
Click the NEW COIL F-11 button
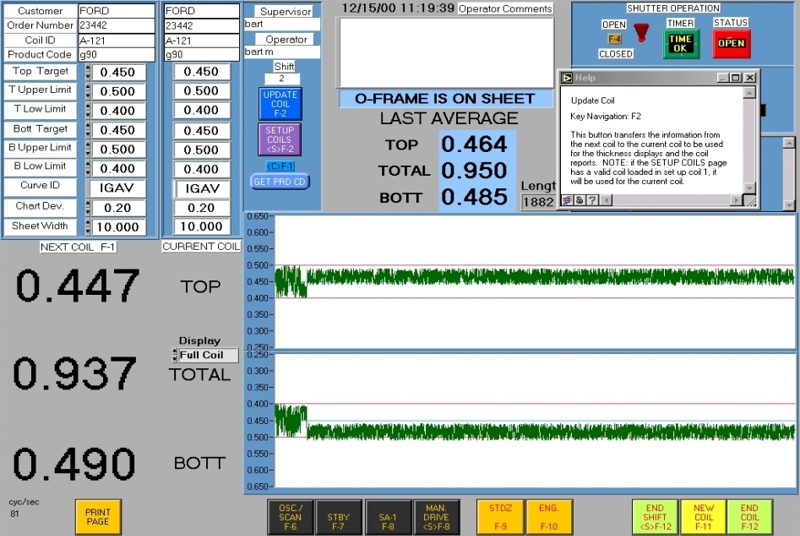click(x=703, y=516)
